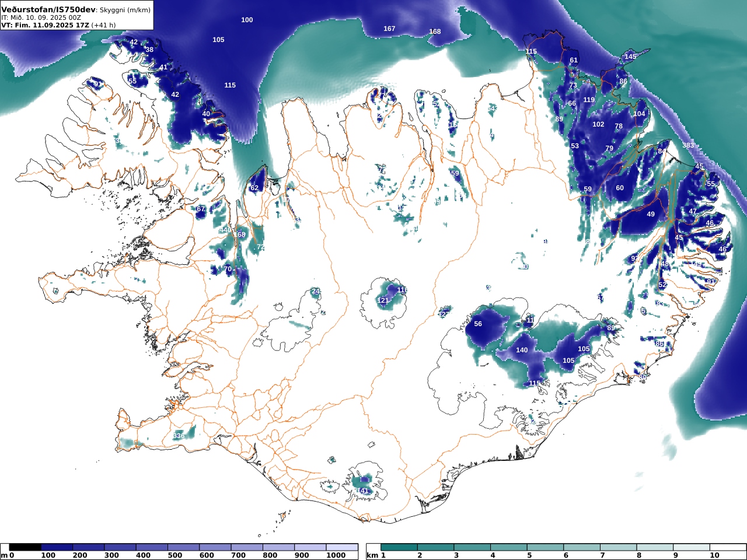Click the 53 value in the northeast
This screenshot has width=747, height=560.
pyautogui.click(x=575, y=146)
